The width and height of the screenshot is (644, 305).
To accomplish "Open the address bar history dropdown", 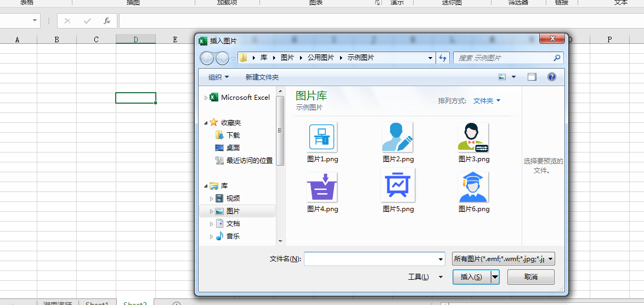I will coord(430,58).
